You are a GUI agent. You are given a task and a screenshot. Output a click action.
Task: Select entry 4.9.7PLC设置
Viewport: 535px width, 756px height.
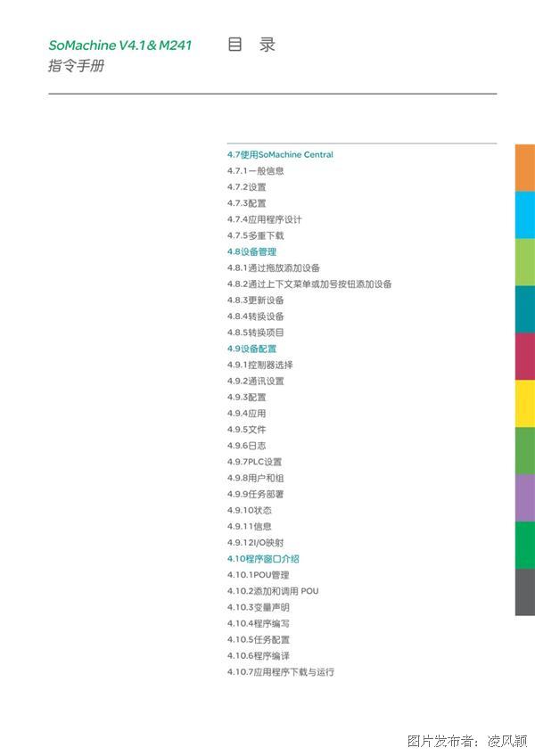(254, 462)
